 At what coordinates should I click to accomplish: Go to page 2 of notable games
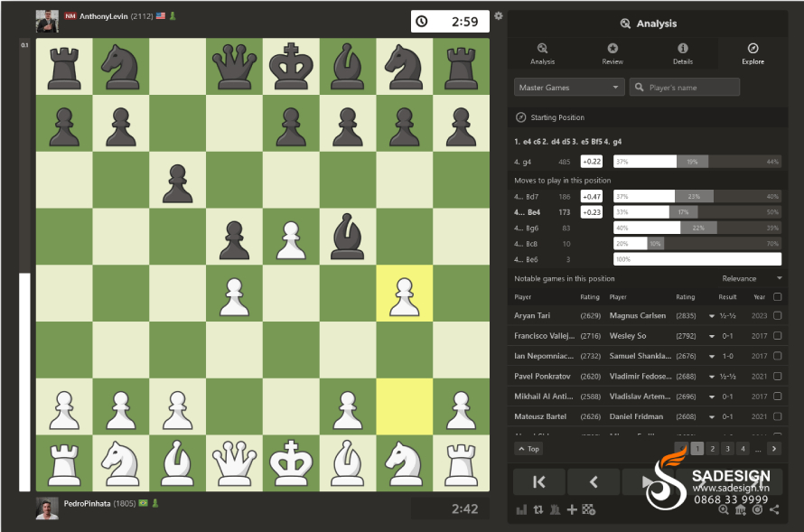(712, 449)
